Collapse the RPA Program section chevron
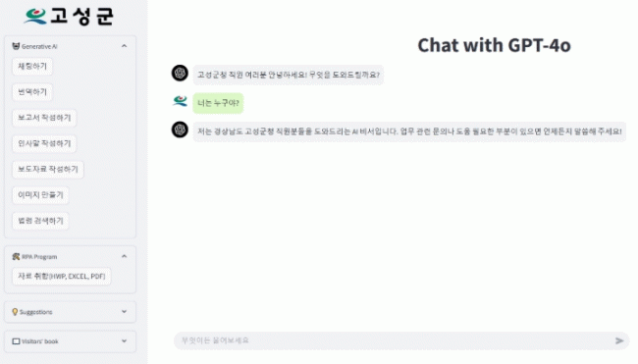The image size is (638, 364). (124, 256)
